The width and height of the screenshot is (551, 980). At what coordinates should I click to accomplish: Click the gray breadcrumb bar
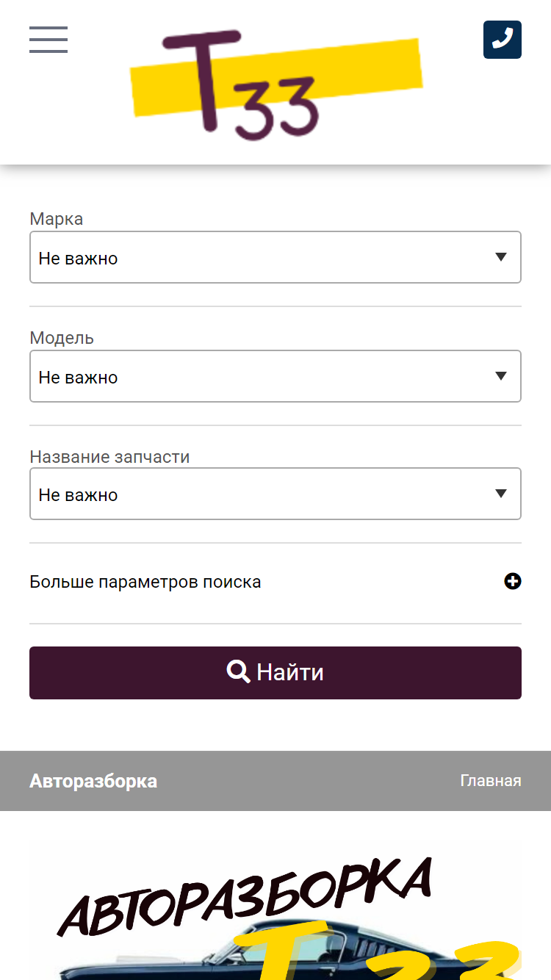coord(275,781)
